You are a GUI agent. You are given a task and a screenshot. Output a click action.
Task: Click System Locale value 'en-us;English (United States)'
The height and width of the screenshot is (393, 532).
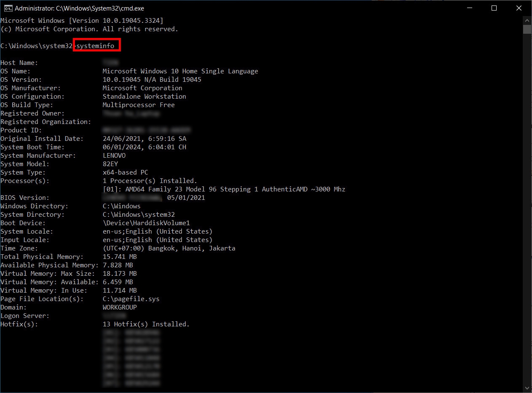pyautogui.click(x=158, y=231)
